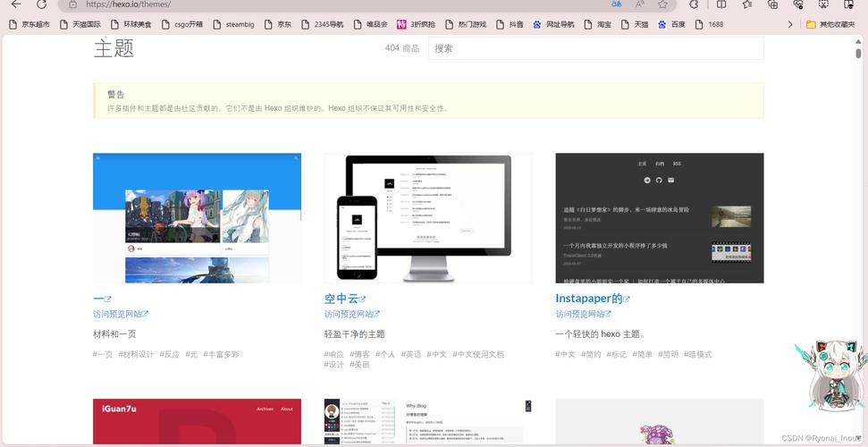Open the 其他收藏夹 folder
The width and height of the screenshot is (868, 447).
831,24
